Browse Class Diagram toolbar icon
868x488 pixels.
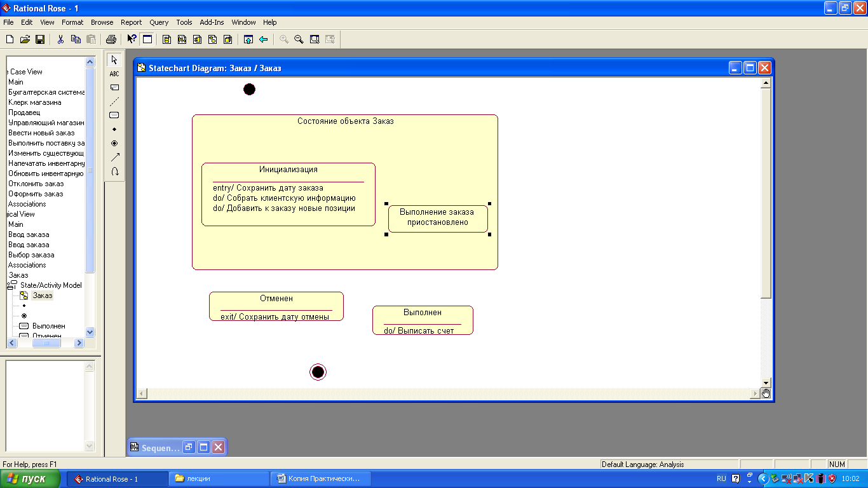(x=167, y=39)
